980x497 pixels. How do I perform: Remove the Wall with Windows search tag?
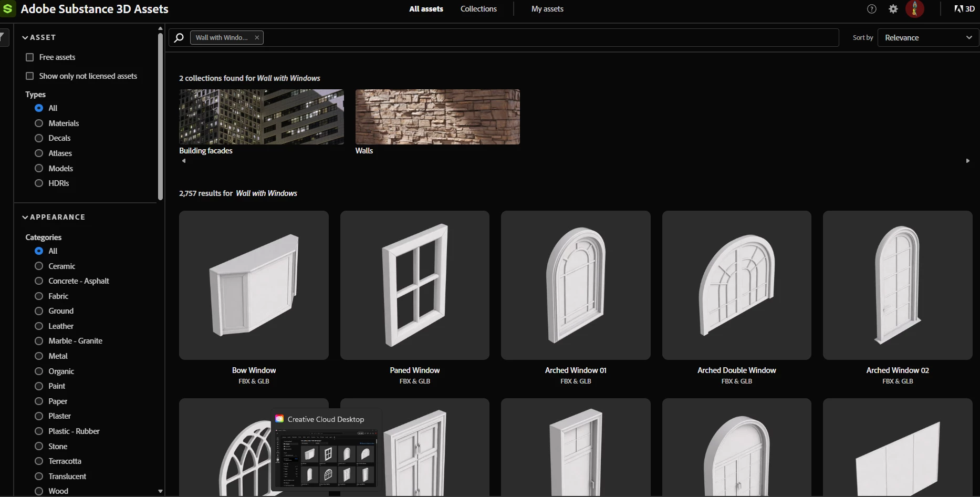tap(257, 38)
